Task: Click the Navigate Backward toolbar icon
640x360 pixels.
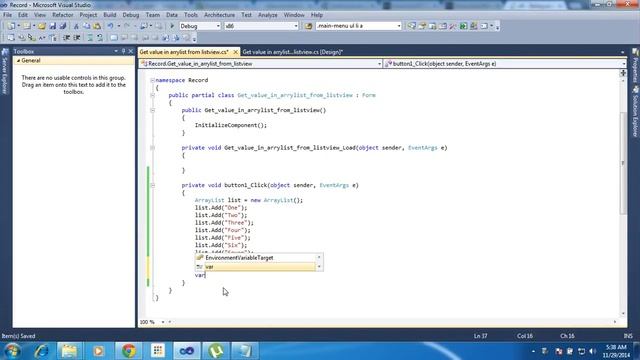Action: click(x=144, y=26)
